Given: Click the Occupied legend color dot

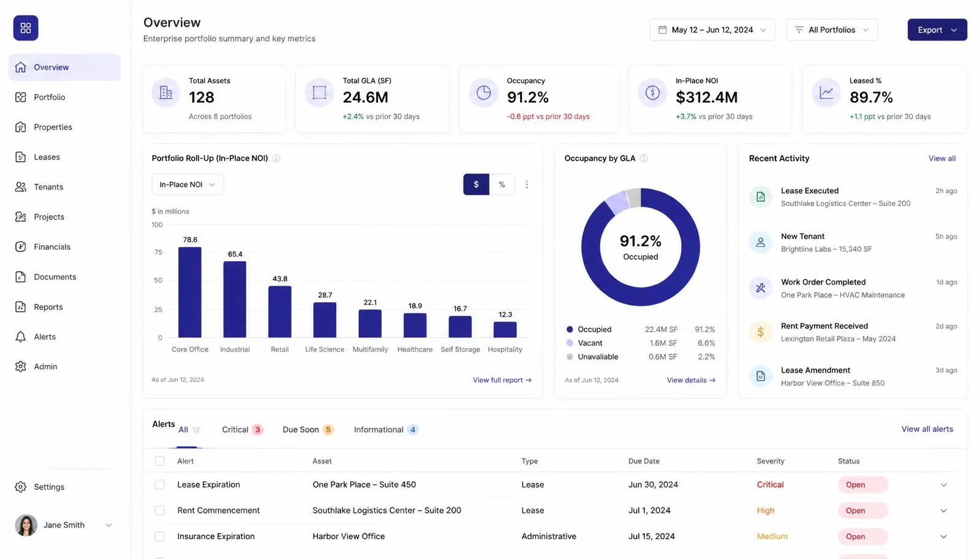Looking at the screenshot, I should [x=570, y=330].
